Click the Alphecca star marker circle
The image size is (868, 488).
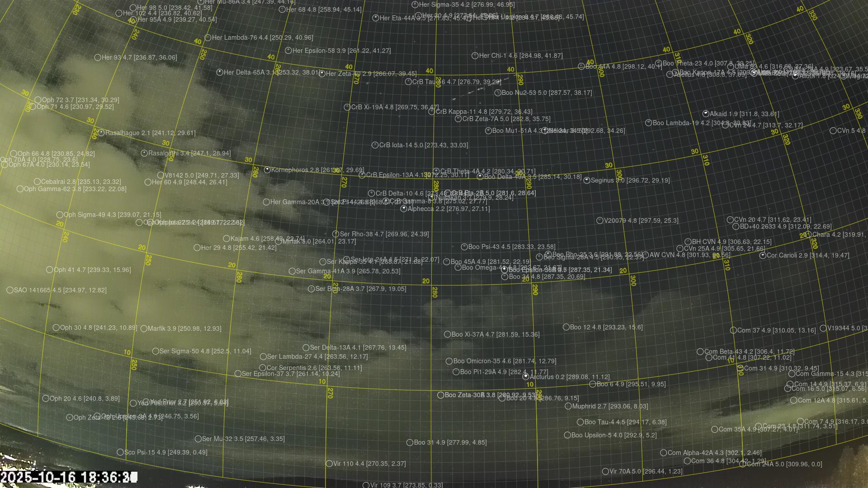(x=404, y=209)
